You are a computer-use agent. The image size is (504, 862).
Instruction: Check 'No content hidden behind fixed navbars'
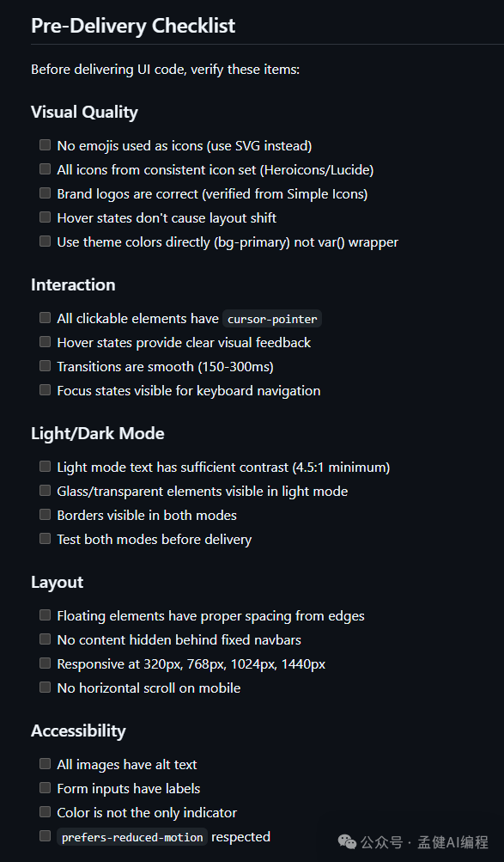click(45, 639)
